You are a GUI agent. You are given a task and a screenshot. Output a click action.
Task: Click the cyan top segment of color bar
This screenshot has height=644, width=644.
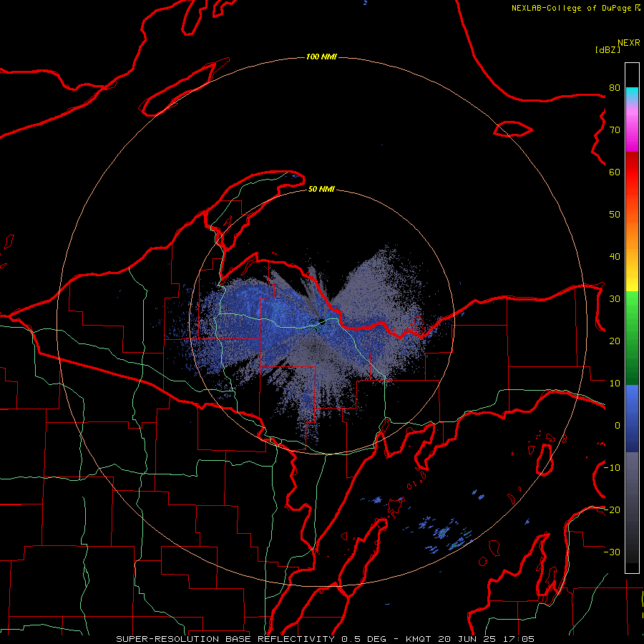pos(632,92)
